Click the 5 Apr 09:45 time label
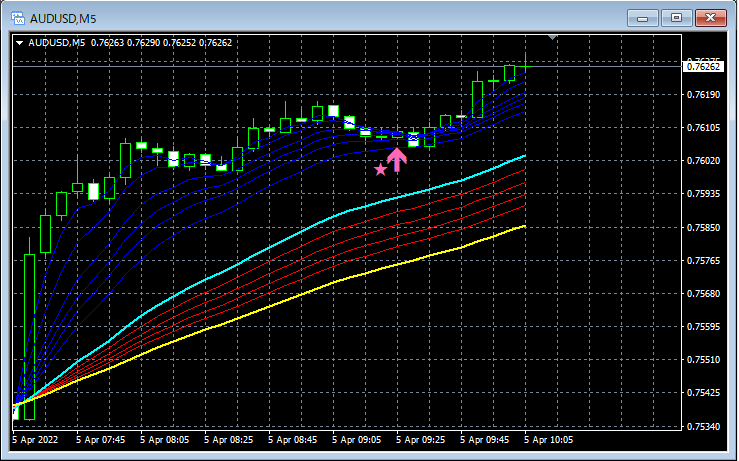This screenshot has width=739, height=461. (x=484, y=440)
